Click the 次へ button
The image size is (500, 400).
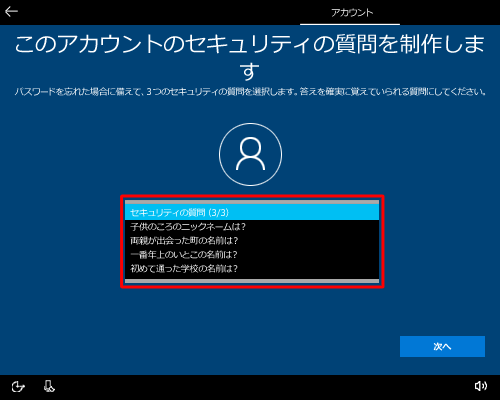(x=442, y=347)
